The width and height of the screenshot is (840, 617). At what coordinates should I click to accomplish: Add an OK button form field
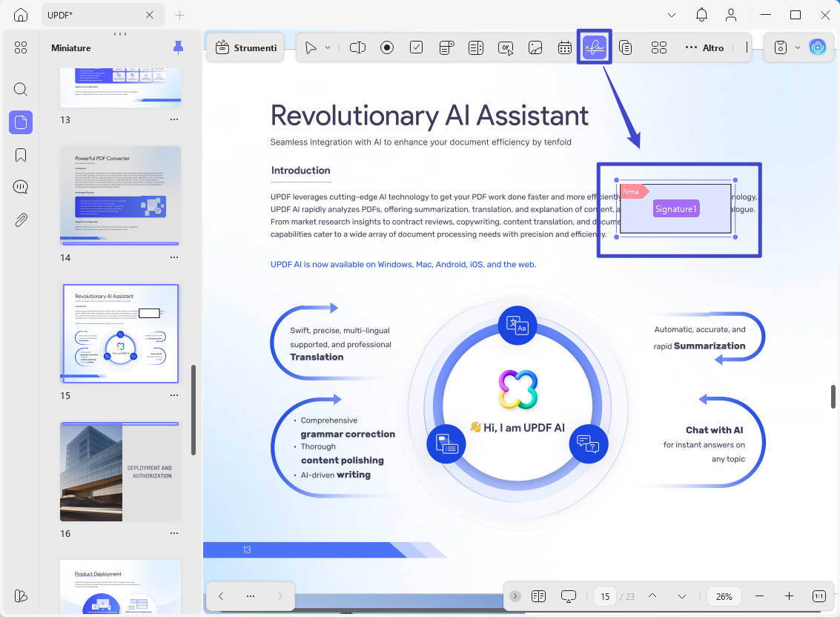[x=505, y=47]
